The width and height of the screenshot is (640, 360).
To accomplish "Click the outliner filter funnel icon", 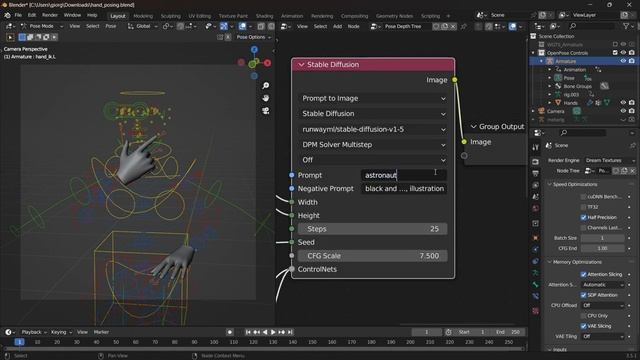I will point(626,26).
